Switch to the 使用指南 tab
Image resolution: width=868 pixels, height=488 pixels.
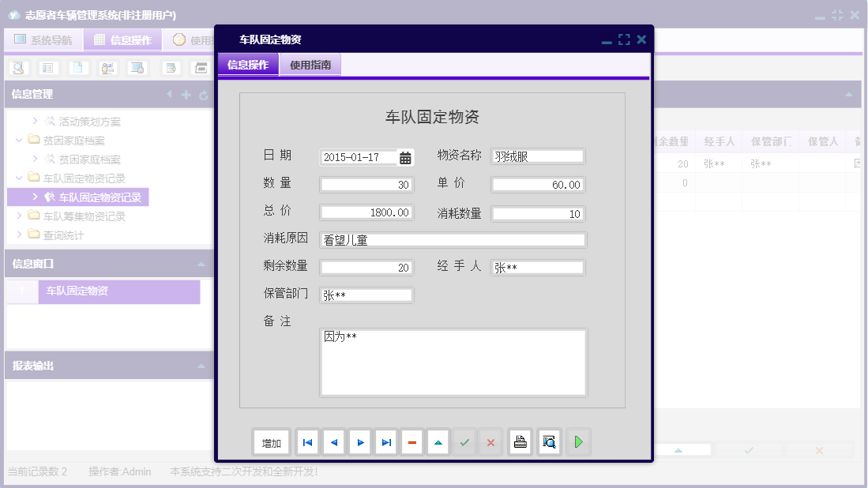312,63
